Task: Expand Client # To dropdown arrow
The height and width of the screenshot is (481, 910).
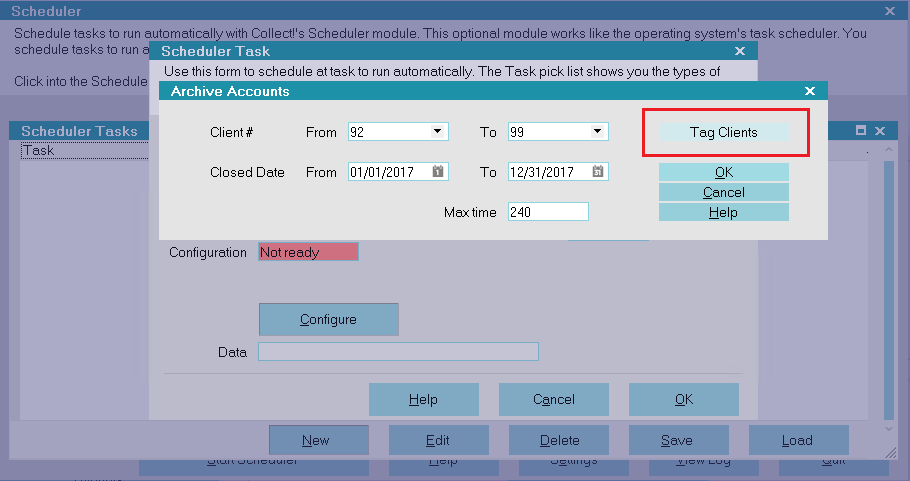Action: tap(597, 132)
